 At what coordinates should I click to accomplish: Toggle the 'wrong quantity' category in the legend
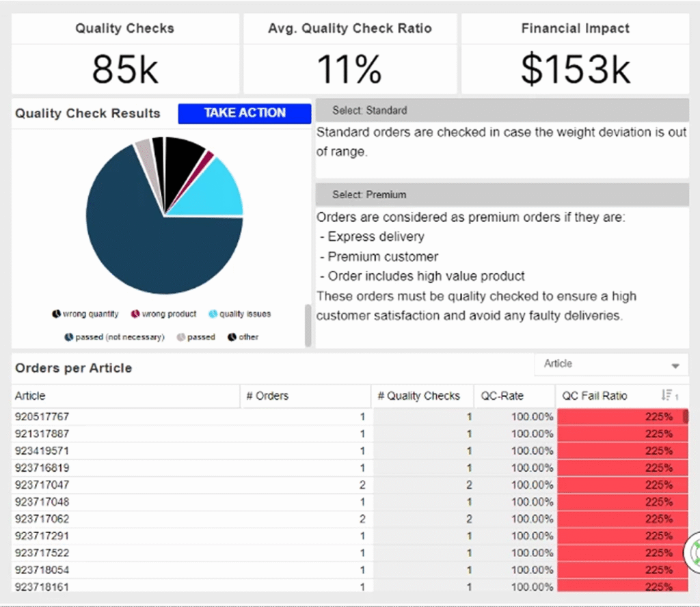click(85, 314)
